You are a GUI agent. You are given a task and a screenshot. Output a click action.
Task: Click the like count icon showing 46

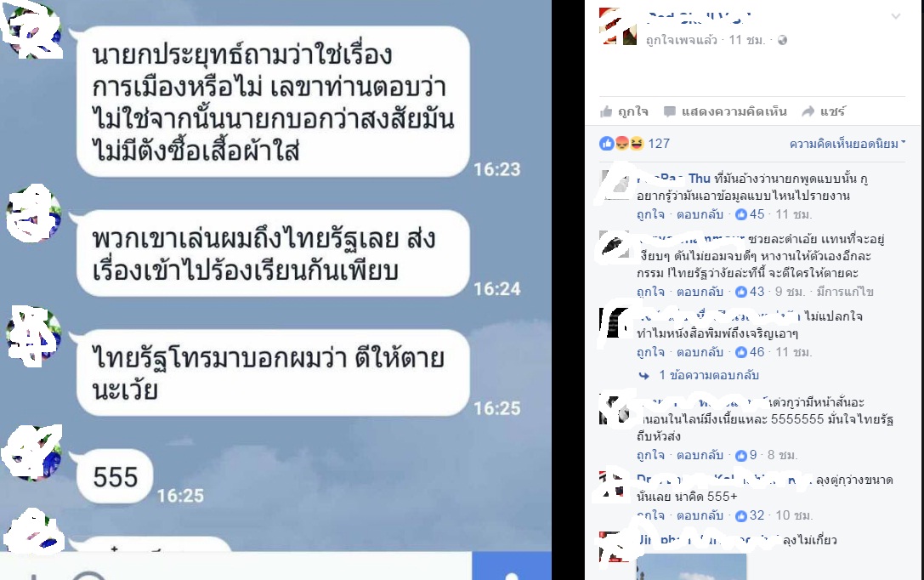click(x=741, y=352)
